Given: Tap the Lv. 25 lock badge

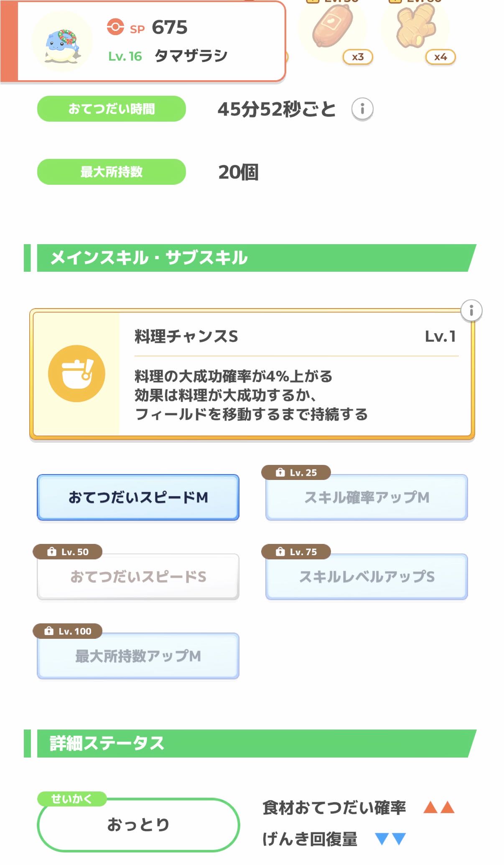Looking at the screenshot, I should point(296,472).
